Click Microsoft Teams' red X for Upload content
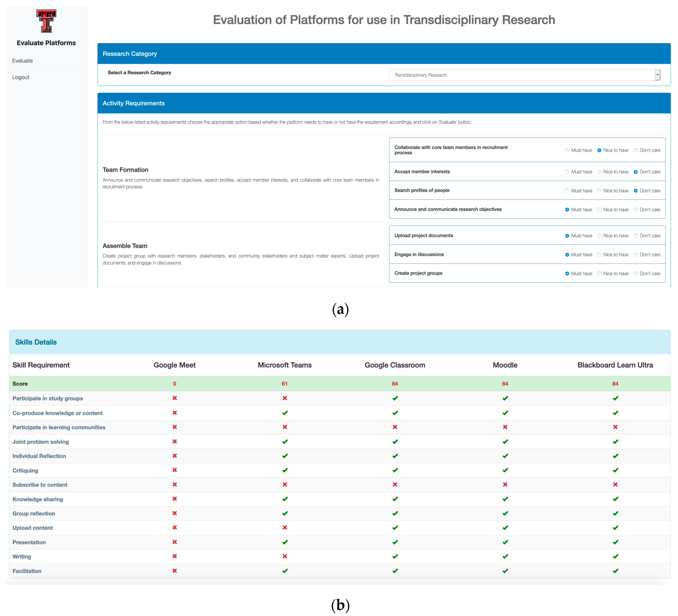The width and height of the screenshot is (678, 616). (x=285, y=527)
